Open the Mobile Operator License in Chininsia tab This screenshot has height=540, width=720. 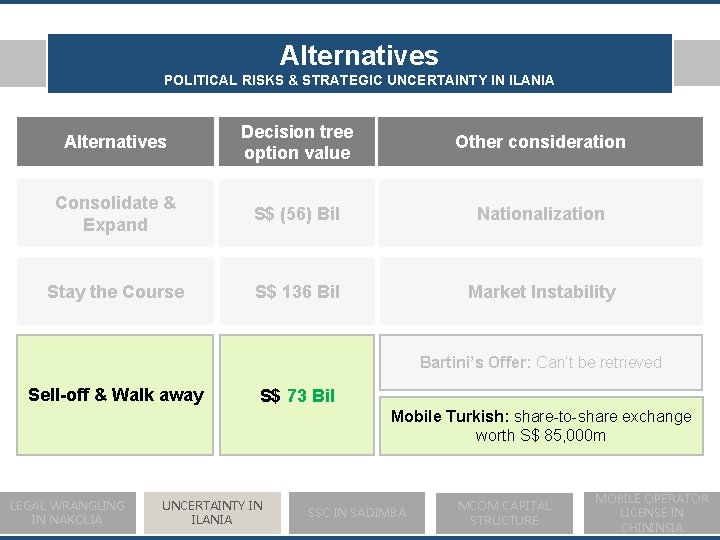click(x=651, y=512)
